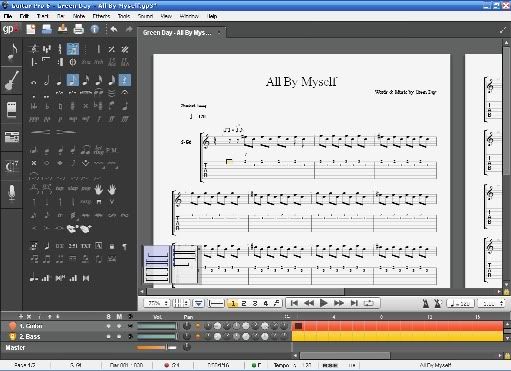Viewport: 511px width, 371px height.
Task: Click the Master volume slider
Action: [157, 348]
